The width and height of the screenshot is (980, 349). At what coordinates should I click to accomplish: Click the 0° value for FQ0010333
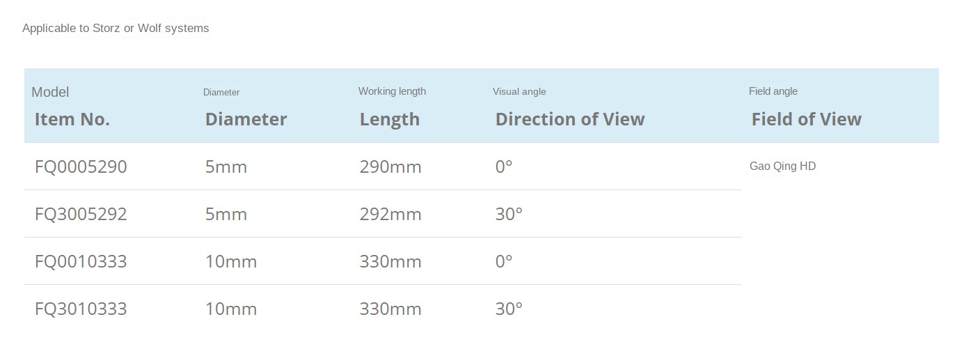click(x=504, y=261)
